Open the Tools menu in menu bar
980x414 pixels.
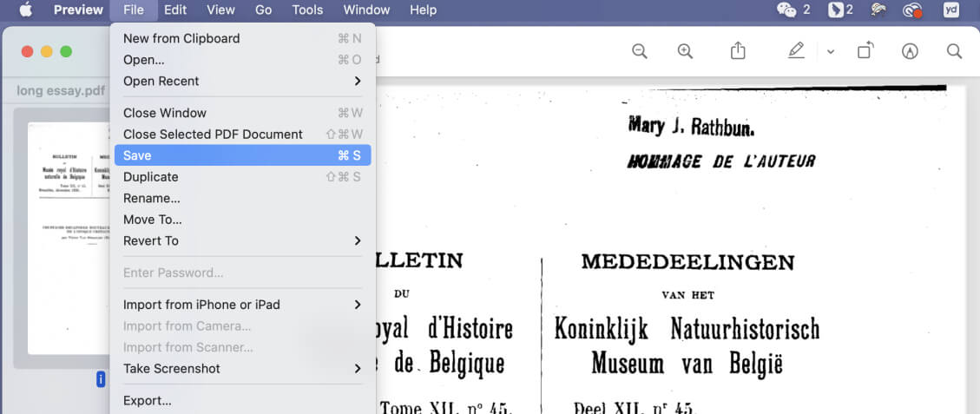pos(307,10)
